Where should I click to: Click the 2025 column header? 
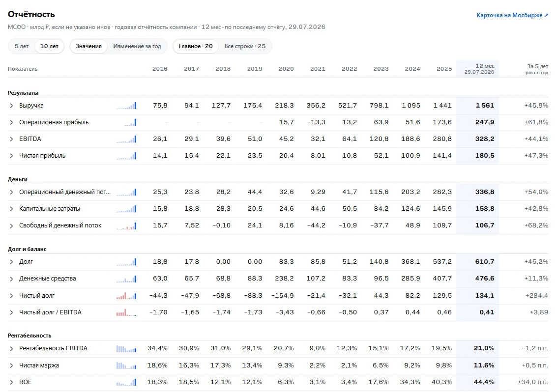point(444,69)
